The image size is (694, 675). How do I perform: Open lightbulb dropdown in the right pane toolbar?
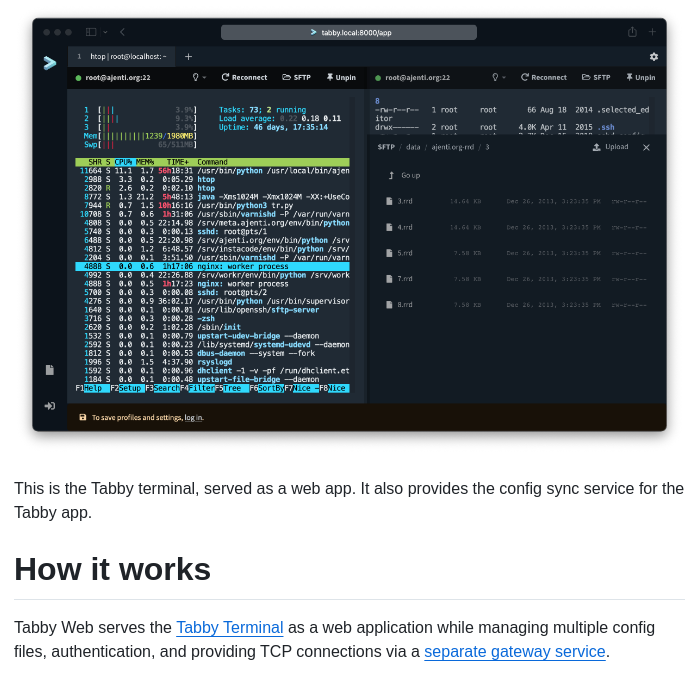click(498, 77)
